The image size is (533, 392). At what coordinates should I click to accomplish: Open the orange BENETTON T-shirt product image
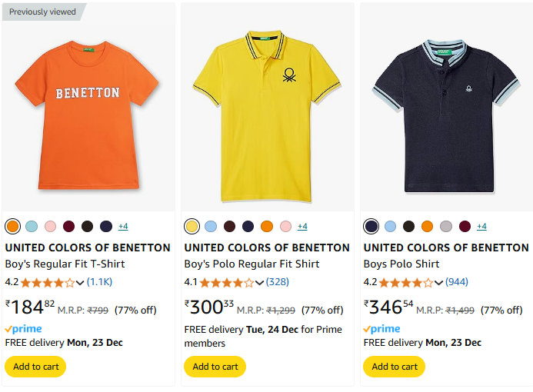point(87,115)
